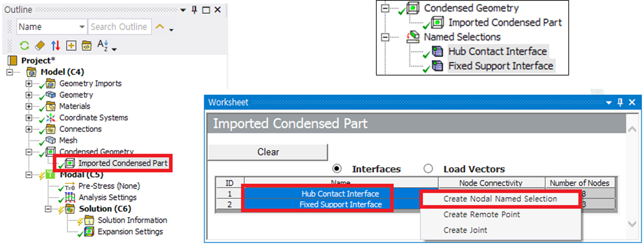Expand the Coordinate Systems node
The image size is (644, 245).
[29, 118]
